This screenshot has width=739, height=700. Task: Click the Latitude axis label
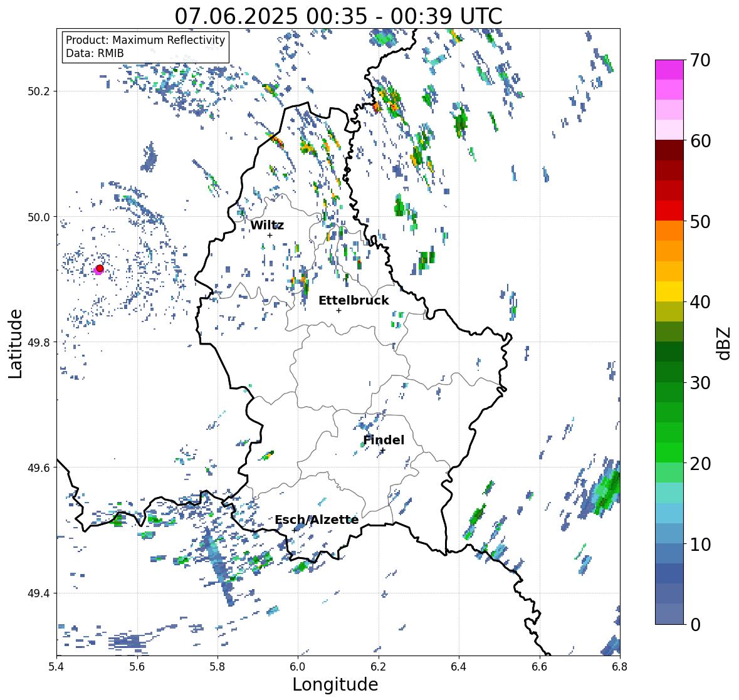[x=15, y=343]
